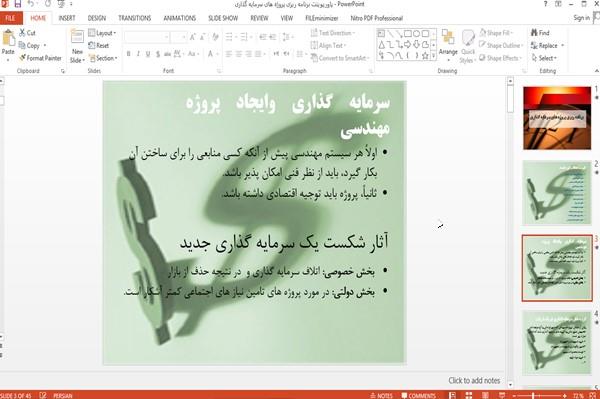600x399 pixels.
Task: Expand the shapes gallery More arrow
Action: (433, 56)
